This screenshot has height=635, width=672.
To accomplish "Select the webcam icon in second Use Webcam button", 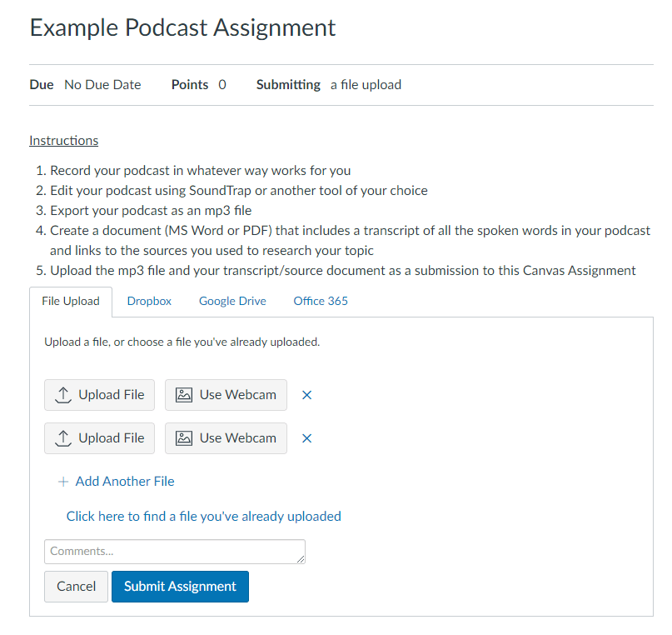I will (x=186, y=437).
